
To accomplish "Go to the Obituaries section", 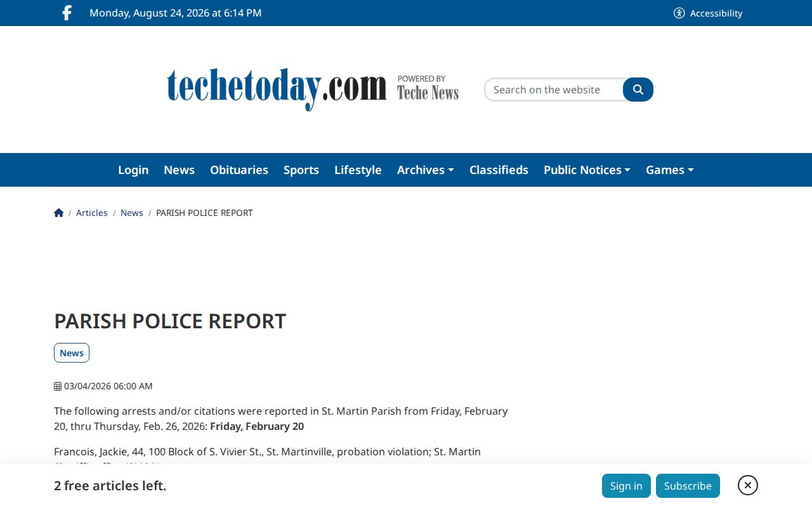I will [239, 170].
